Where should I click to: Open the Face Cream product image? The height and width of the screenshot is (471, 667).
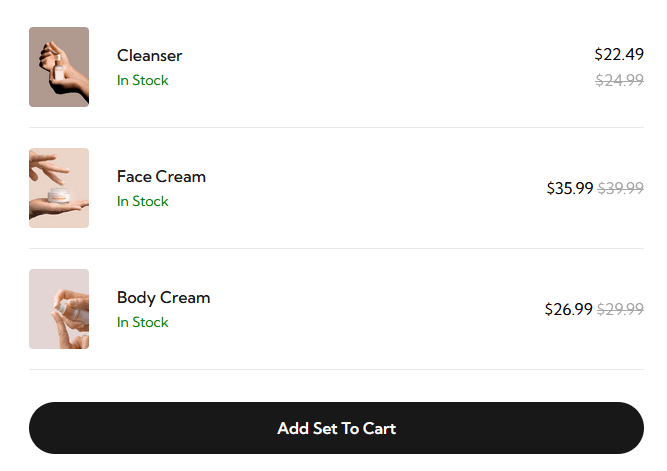(59, 188)
